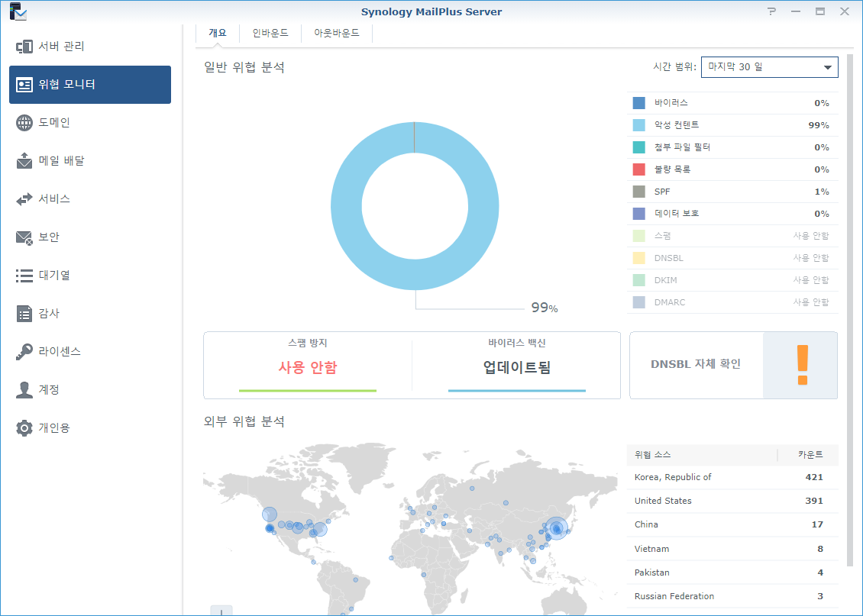Open the 시간 범위 dropdown

(x=769, y=67)
